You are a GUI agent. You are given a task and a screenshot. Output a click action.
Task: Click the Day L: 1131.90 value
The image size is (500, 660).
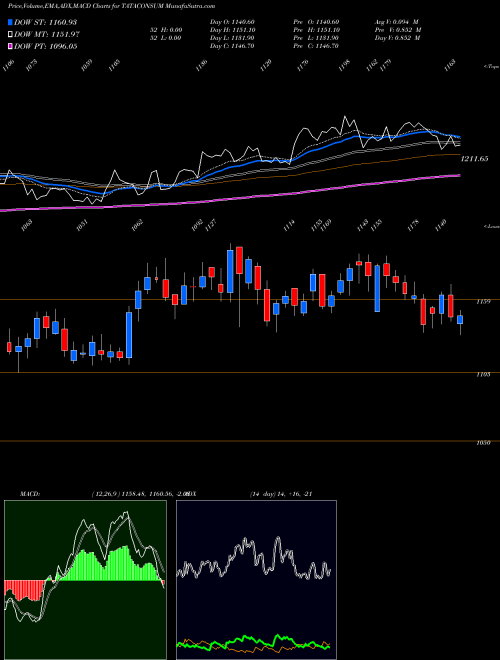(x=232, y=38)
